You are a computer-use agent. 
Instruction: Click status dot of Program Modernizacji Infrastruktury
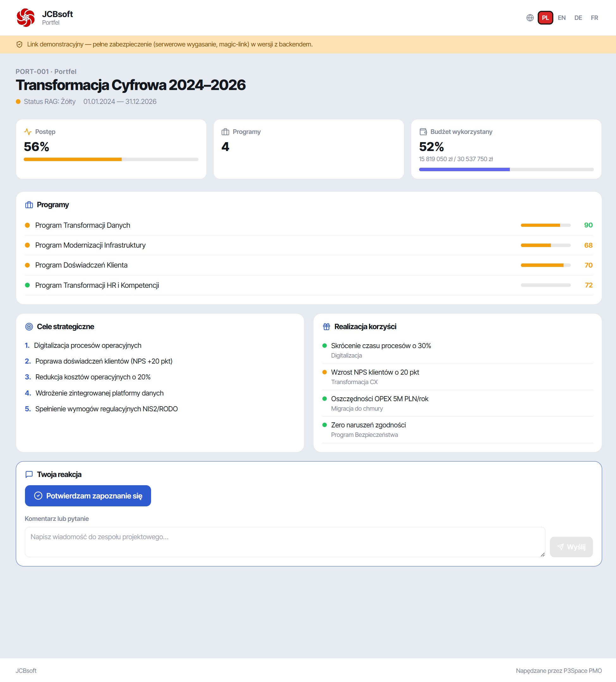(x=27, y=245)
